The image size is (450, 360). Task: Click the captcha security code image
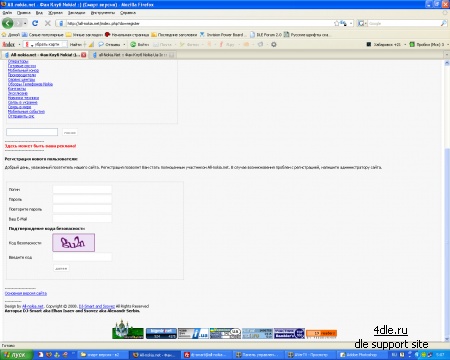(73, 243)
